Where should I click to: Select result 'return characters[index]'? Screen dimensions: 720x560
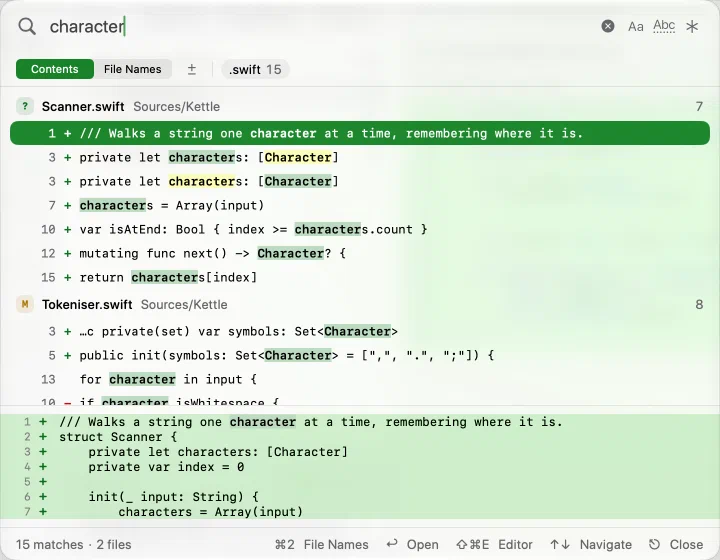360,277
